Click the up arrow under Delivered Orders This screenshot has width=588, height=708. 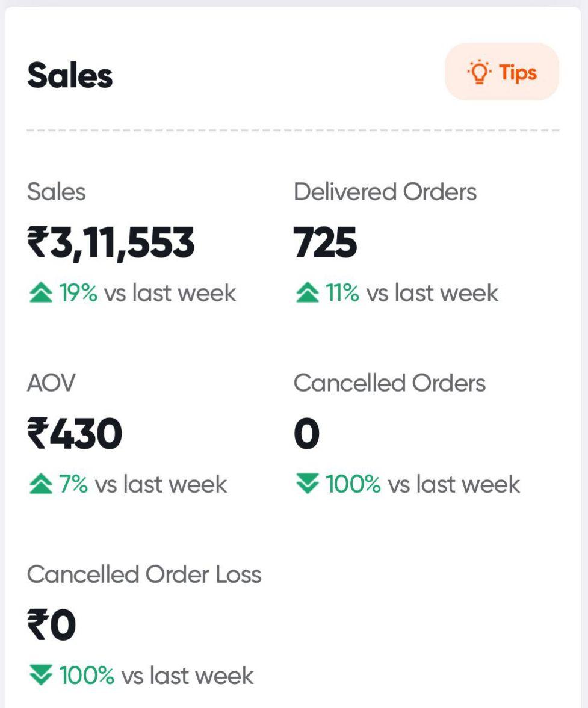coord(308,293)
